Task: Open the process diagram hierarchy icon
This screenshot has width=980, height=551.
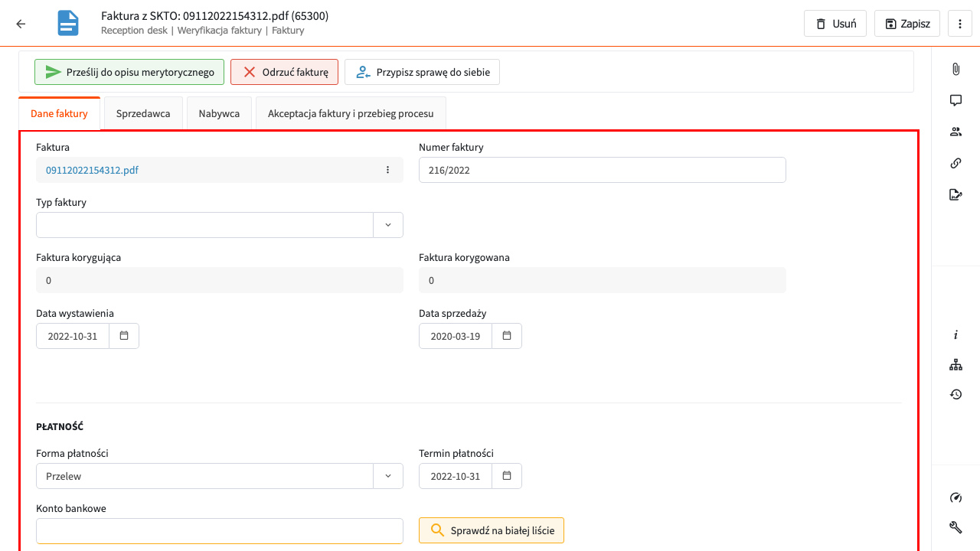Action: [x=955, y=365]
